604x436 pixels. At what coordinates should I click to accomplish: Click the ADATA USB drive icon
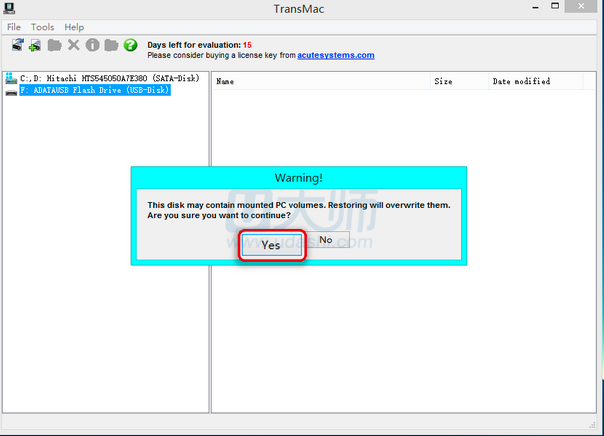(11, 90)
